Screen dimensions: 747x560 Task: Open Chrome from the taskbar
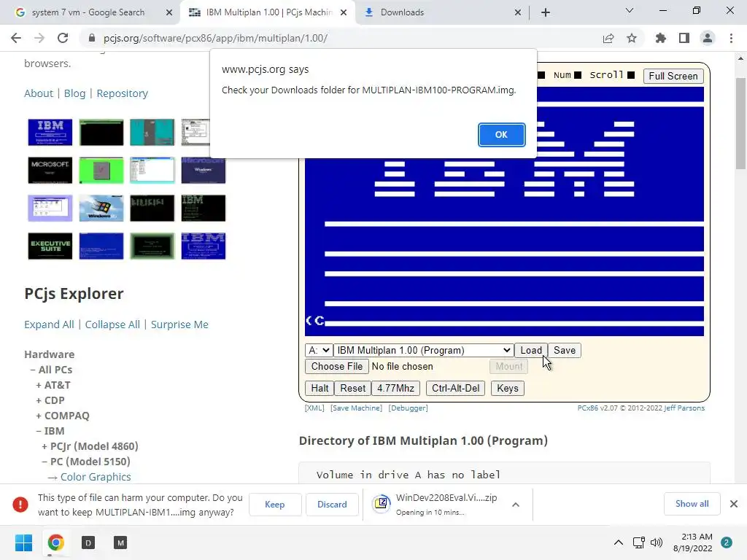55,542
